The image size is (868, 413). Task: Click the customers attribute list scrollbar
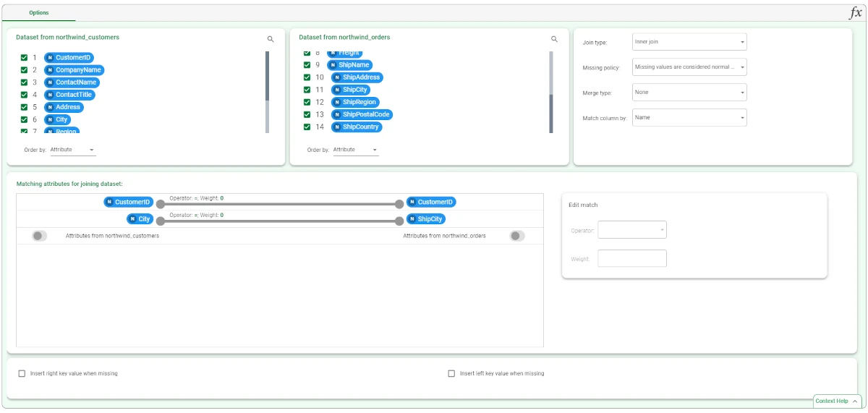pyautogui.click(x=267, y=92)
